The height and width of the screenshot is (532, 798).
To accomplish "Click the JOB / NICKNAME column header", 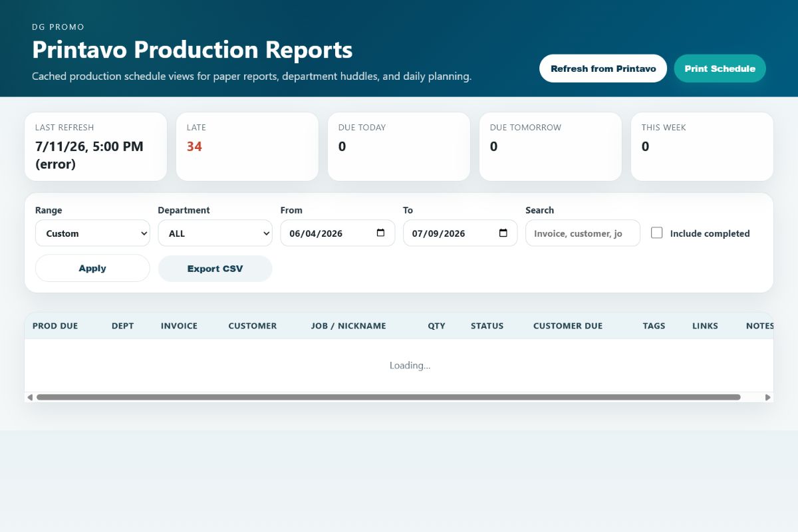I will pyautogui.click(x=348, y=326).
